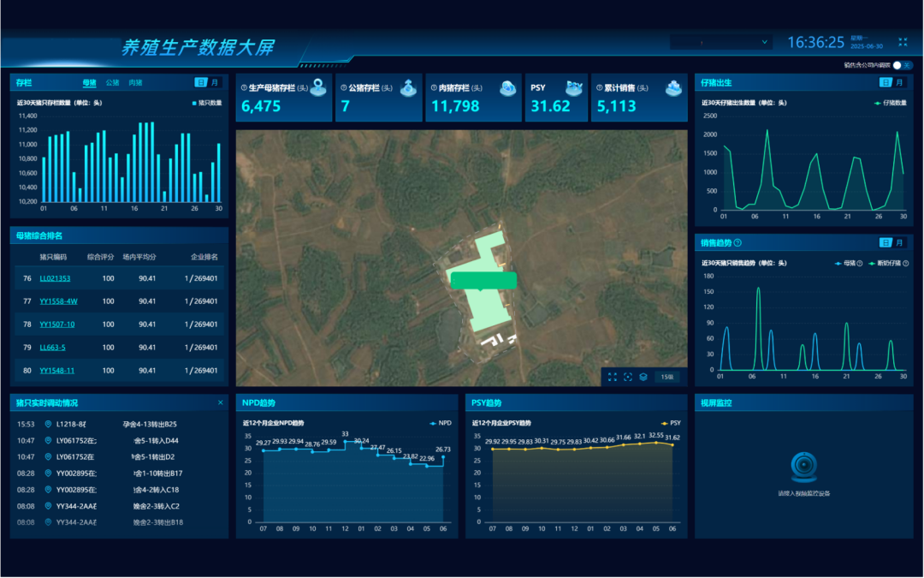The height and width of the screenshot is (578, 924).
Task: Switch to the 公猪 tab in 存栏
Action: point(112,83)
